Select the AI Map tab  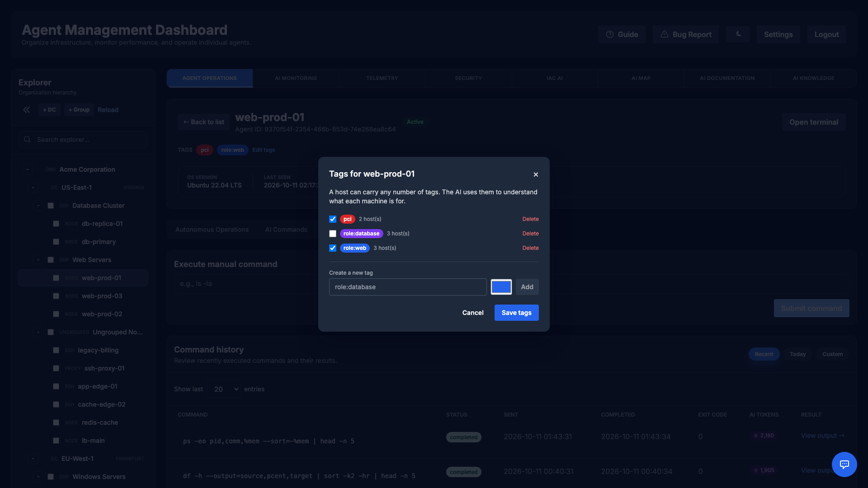(641, 78)
